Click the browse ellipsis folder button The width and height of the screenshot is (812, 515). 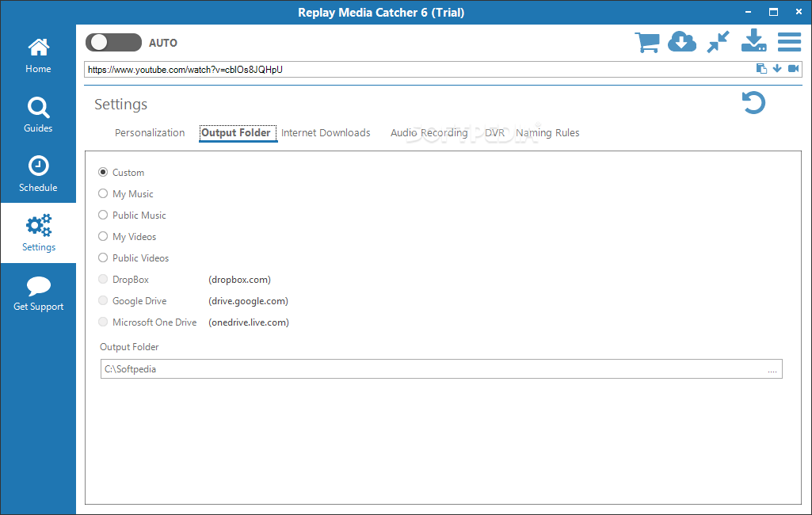click(x=772, y=369)
